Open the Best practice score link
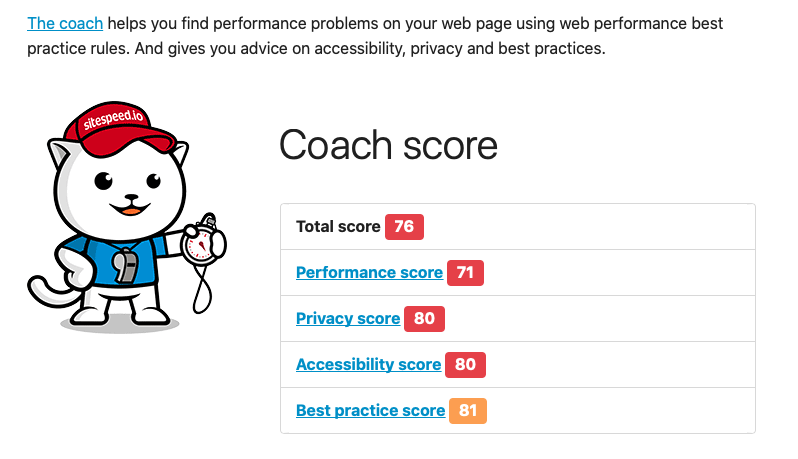Image resolution: width=798 pixels, height=459 pixels. [x=370, y=411]
